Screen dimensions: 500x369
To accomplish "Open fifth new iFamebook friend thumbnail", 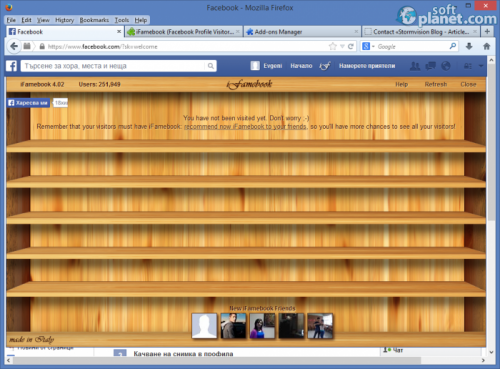I will (320, 326).
